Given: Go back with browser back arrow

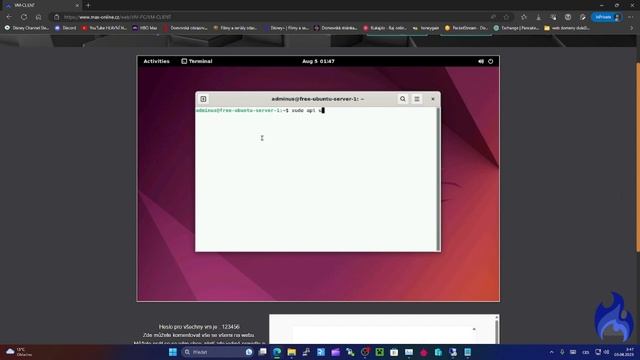Looking at the screenshot, I should tap(9, 17).
